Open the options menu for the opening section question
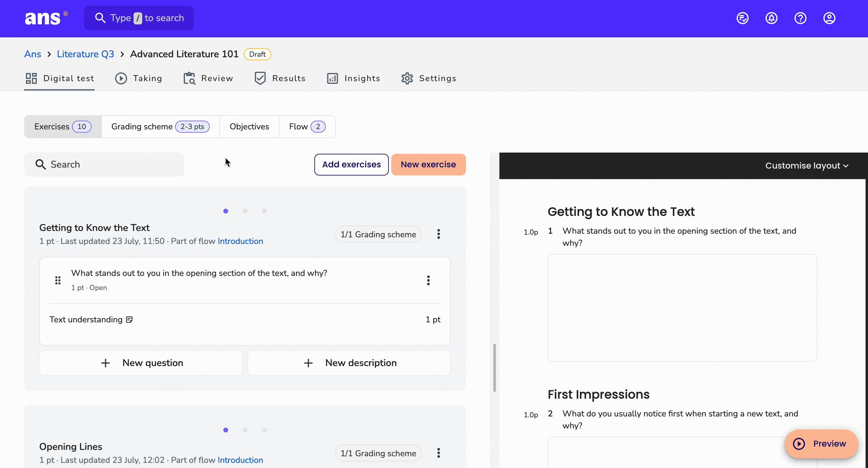Screen dimensions: 868x468 tap(428, 280)
